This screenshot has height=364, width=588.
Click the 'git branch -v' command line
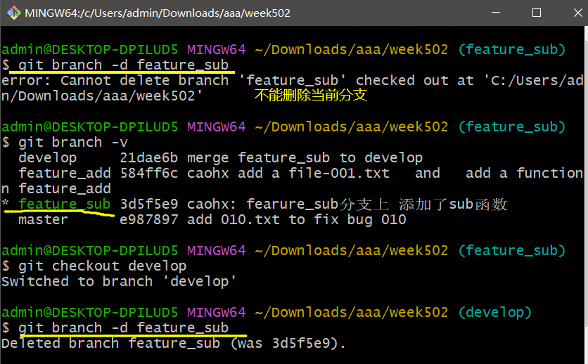(x=65, y=143)
